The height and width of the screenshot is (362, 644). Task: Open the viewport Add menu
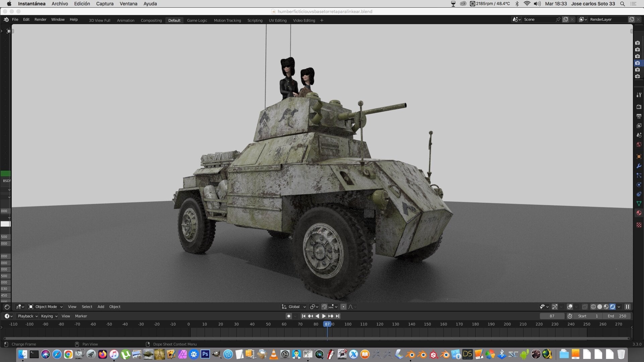pos(101,307)
